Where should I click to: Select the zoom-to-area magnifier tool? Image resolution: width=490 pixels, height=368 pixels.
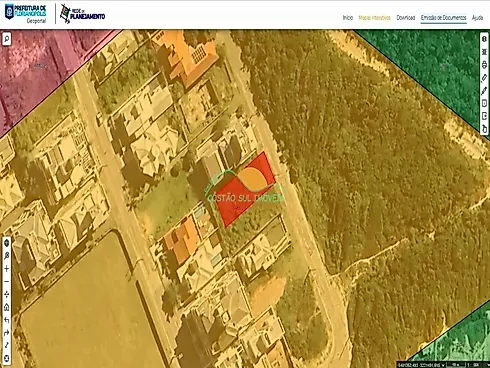pyautogui.click(x=7, y=256)
